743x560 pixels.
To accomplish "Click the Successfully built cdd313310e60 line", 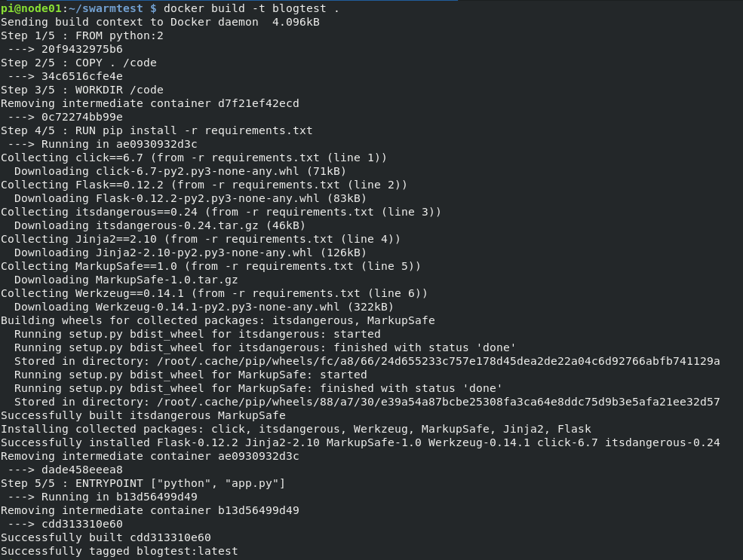I will pyautogui.click(x=106, y=537).
